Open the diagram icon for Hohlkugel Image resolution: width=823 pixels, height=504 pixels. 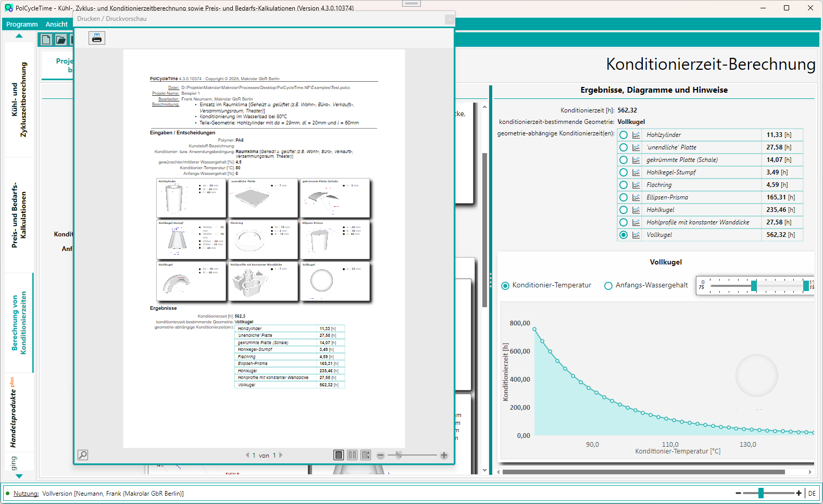636,210
